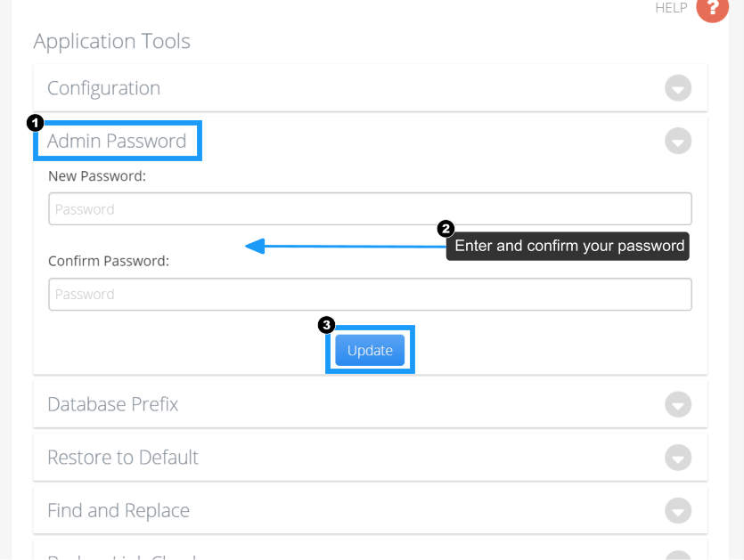Screen dimensions: 744x560
Task: Click step 2 number marker badge
Action: coord(446,229)
